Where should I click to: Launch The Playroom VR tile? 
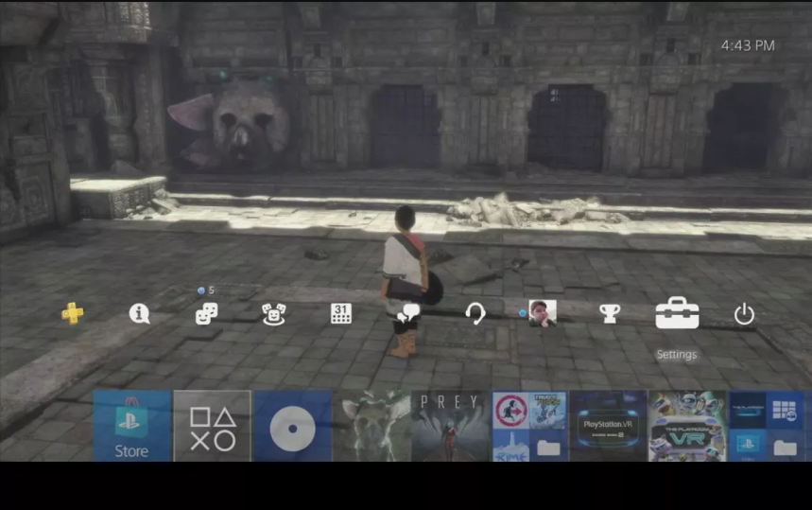pyautogui.click(x=687, y=426)
